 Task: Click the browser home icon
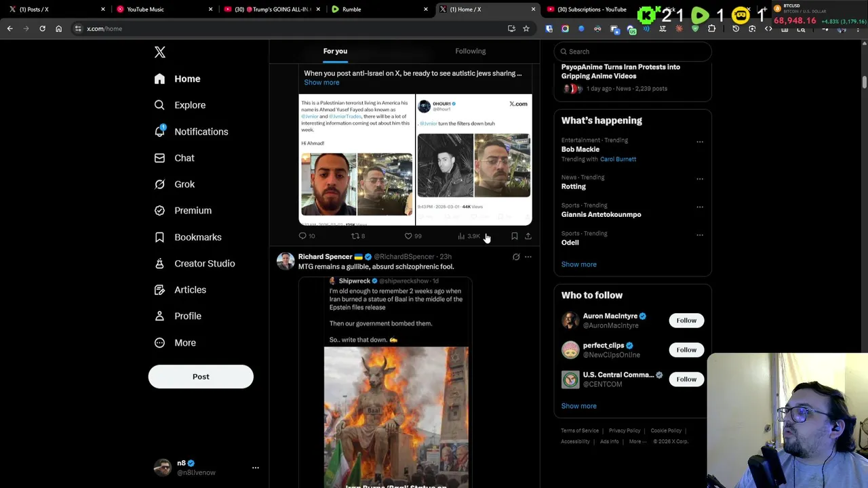pos(58,28)
